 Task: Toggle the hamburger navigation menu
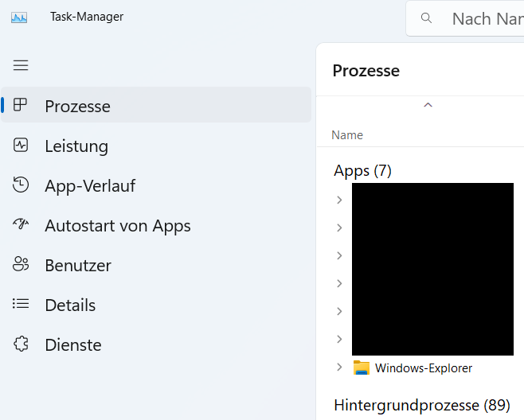(x=21, y=65)
